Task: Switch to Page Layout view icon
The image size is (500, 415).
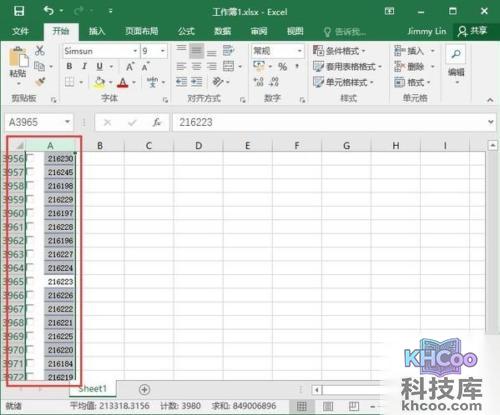Action: (328, 406)
